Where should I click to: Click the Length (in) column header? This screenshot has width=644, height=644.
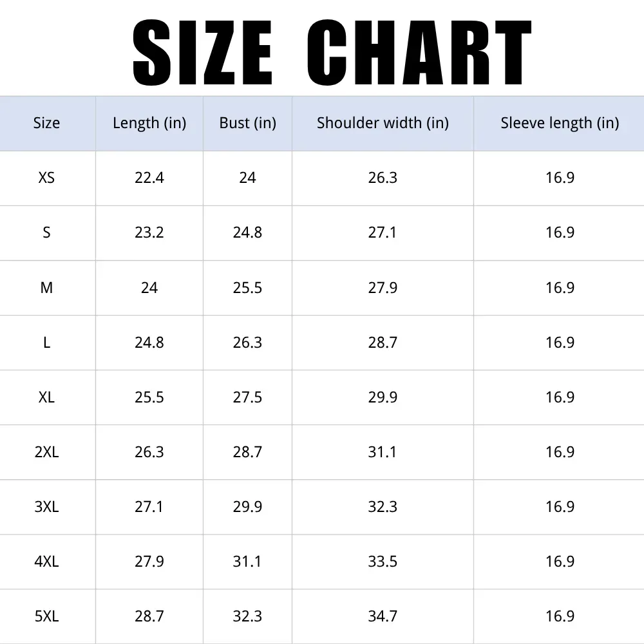pos(149,123)
